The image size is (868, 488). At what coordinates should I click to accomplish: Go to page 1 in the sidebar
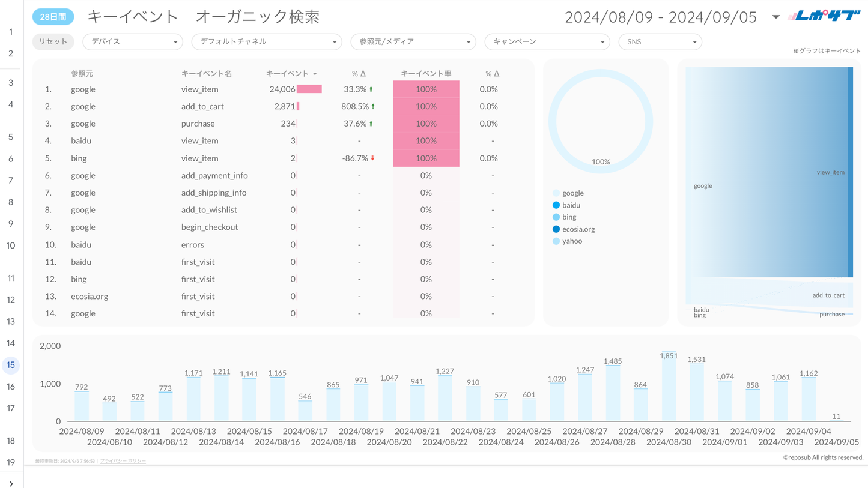tap(11, 32)
